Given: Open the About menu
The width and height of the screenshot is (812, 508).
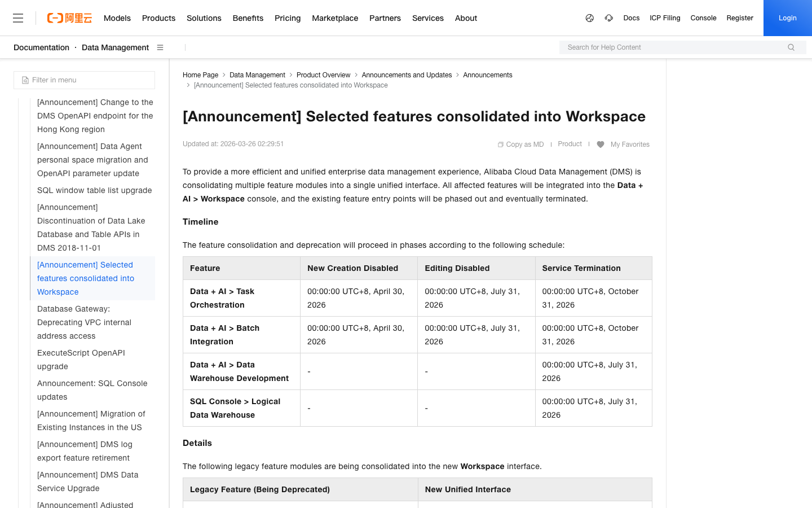Looking at the screenshot, I should point(466,18).
